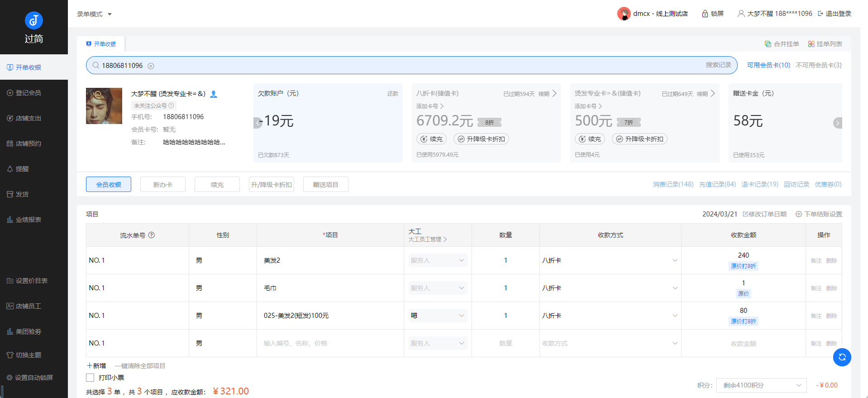Switch to the 开单收银 tab

101,44
